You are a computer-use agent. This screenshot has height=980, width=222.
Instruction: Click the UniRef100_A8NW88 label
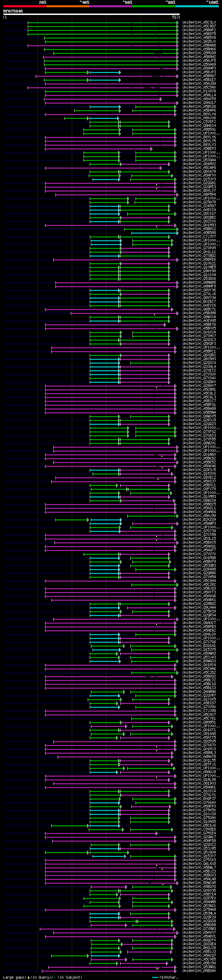pos(199,282)
